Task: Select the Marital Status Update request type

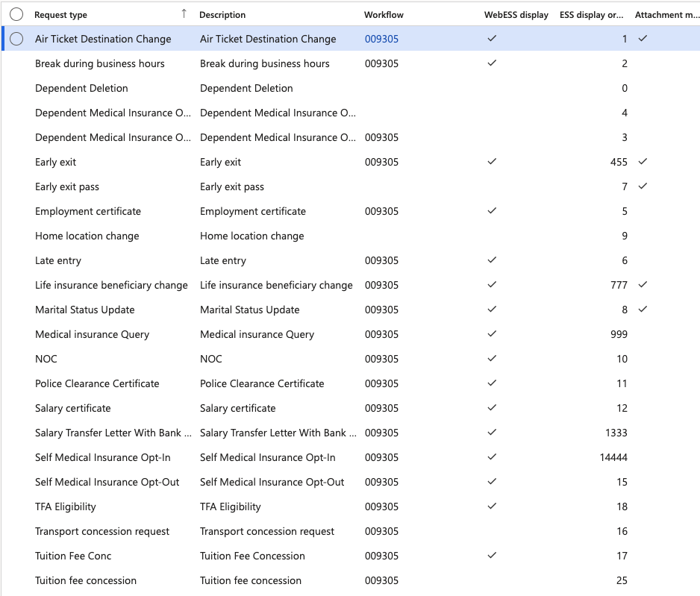Action: point(85,310)
